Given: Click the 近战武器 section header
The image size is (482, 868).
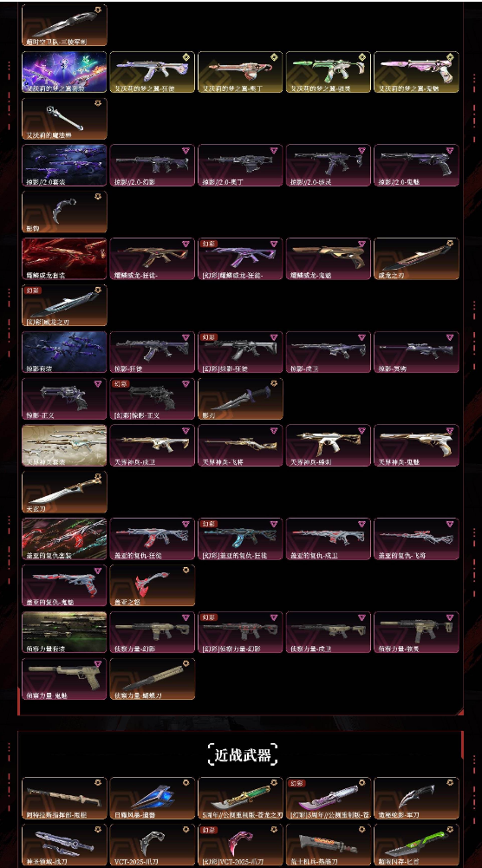Looking at the screenshot, I should (x=243, y=754).
